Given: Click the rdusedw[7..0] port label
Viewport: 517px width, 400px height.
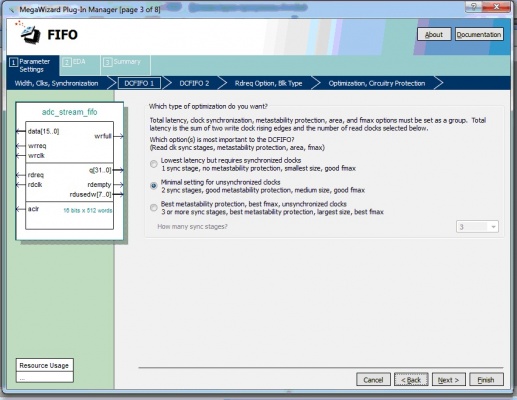Looking at the screenshot, I should (90, 194).
